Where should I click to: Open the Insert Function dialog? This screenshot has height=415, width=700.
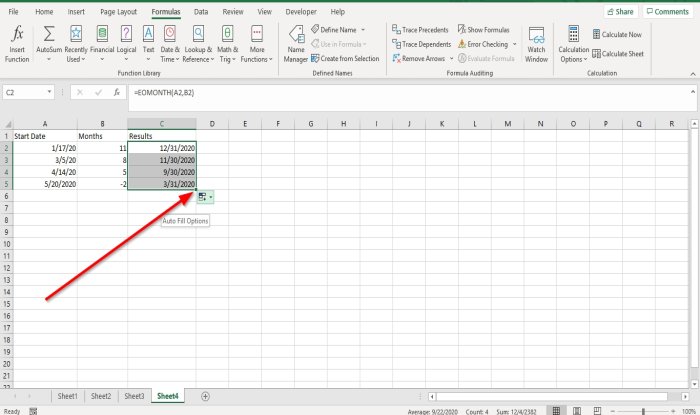pos(17,44)
